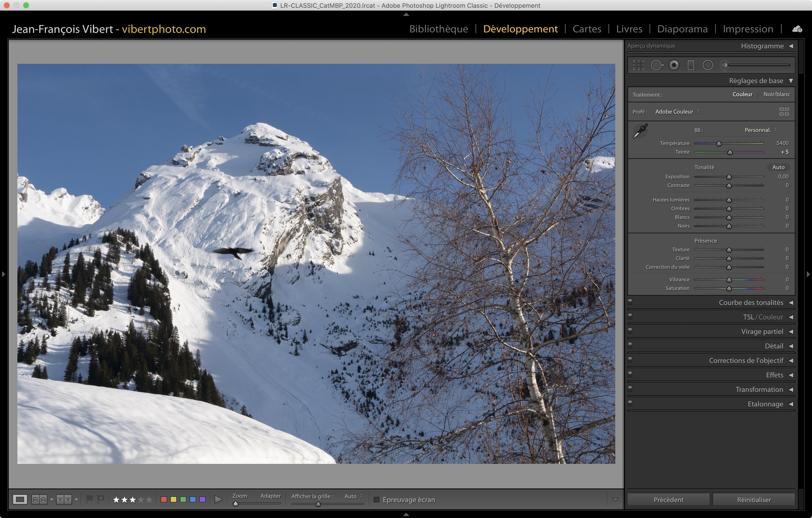Click the Réinitialiser button
This screenshot has height=518, width=812.
[754, 499]
